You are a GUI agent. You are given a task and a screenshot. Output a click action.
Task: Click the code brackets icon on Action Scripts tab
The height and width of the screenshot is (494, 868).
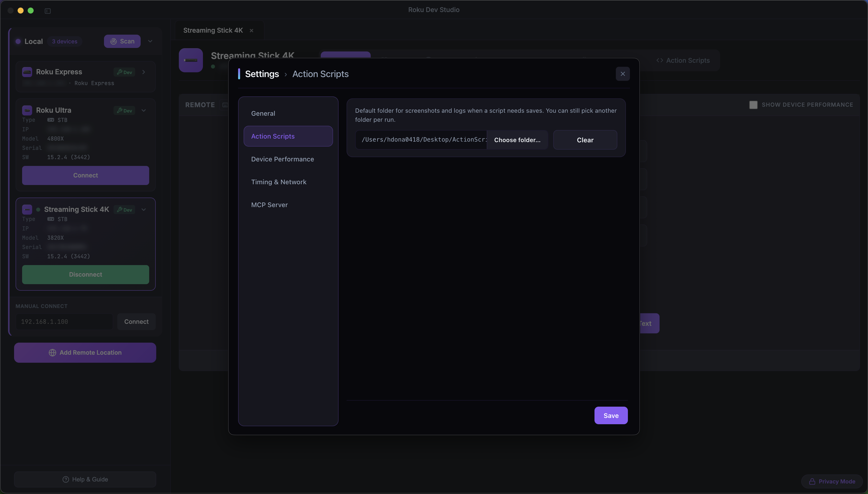[x=660, y=60]
